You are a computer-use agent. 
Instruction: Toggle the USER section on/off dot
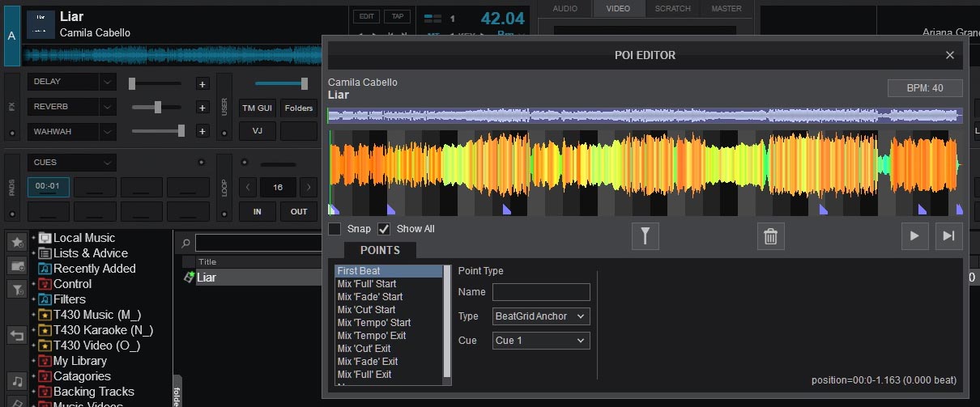pos(224,133)
